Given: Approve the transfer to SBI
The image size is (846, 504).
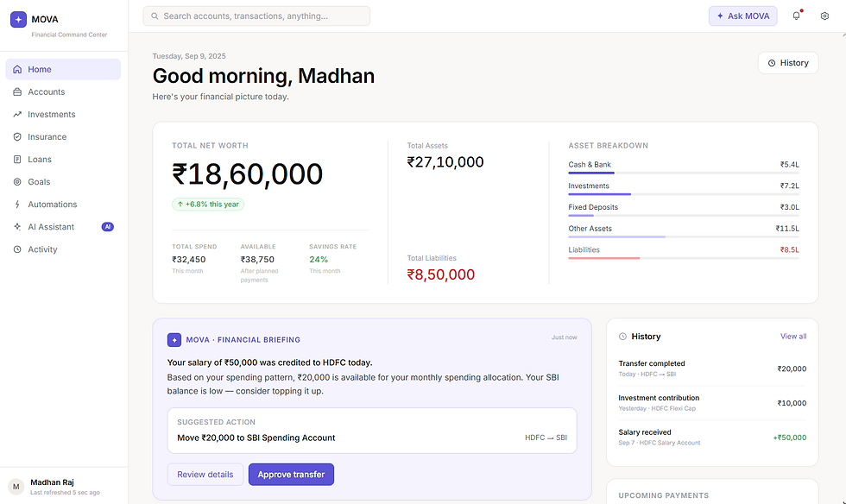Looking at the screenshot, I should tap(292, 475).
